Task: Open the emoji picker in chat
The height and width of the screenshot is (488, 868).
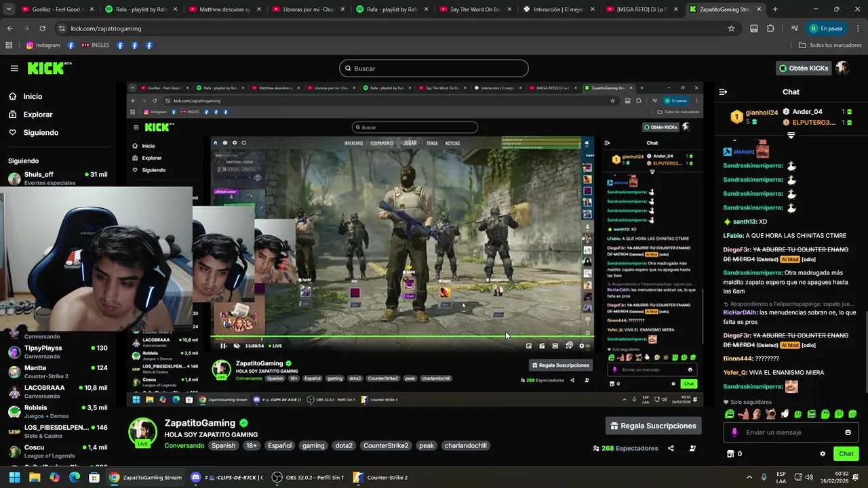Action: coord(848,432)
